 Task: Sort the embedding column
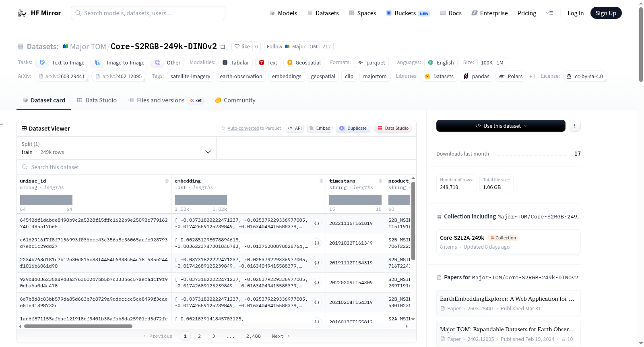coord(321,181)
